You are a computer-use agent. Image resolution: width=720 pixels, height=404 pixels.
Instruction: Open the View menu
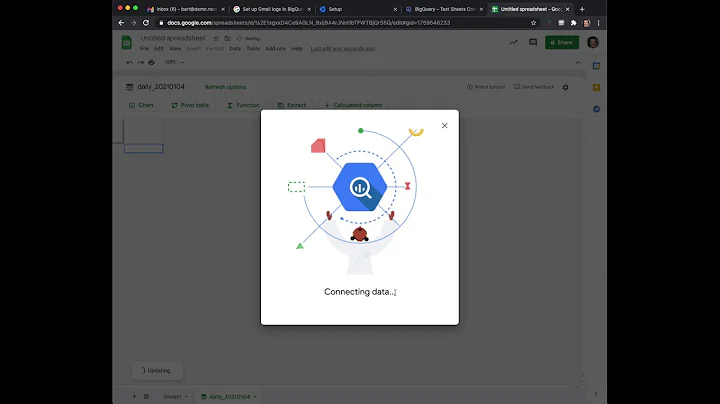click(x=175, y=49)
